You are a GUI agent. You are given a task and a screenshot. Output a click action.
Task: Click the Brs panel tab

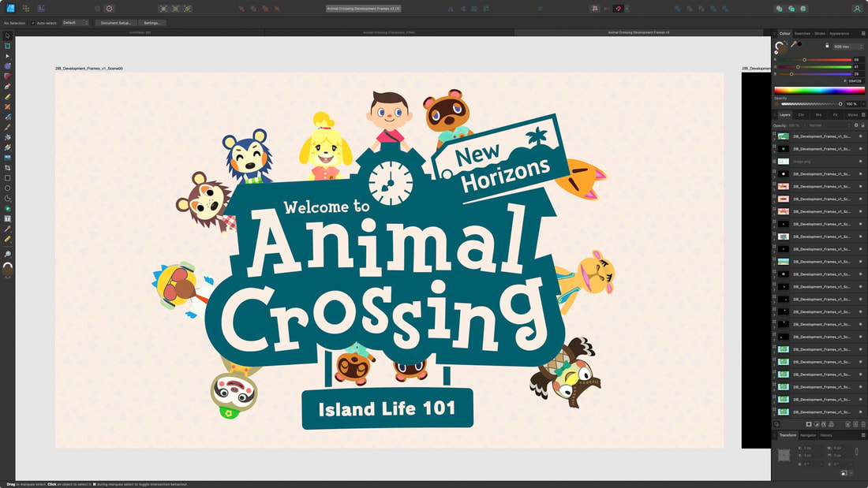coord(818,114)
